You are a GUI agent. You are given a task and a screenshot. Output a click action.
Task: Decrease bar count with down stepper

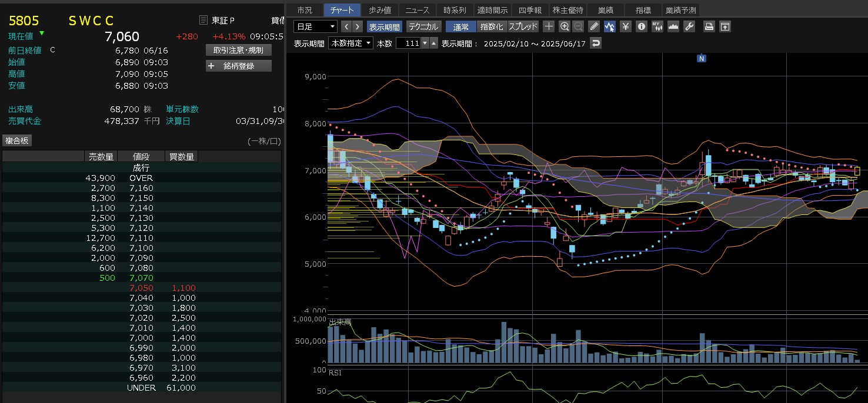(425, 43)
